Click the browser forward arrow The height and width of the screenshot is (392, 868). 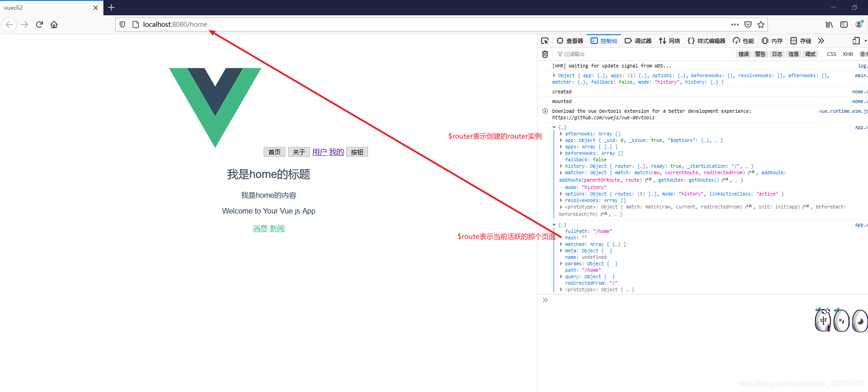click(x=24, y=24)
